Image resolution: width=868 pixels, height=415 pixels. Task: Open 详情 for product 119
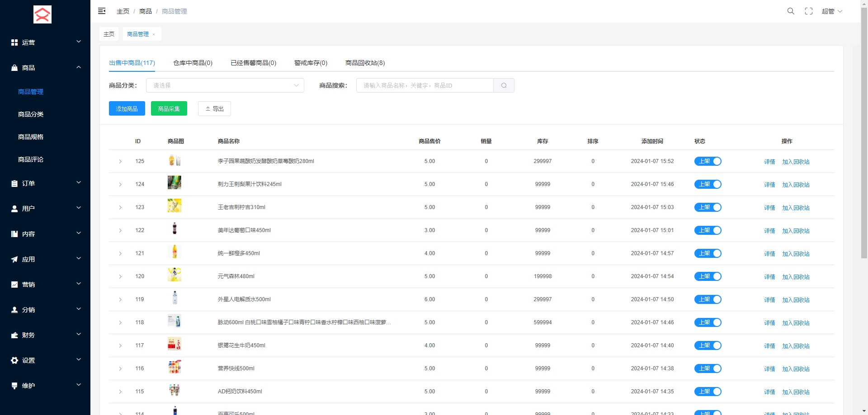point(769,300)
